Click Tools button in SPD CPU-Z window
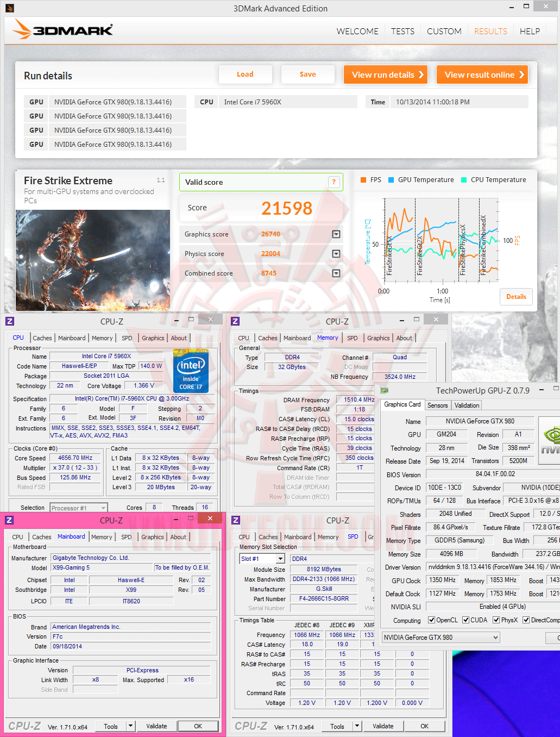Screen dimensions: 560x737 (x=337, y=726)
